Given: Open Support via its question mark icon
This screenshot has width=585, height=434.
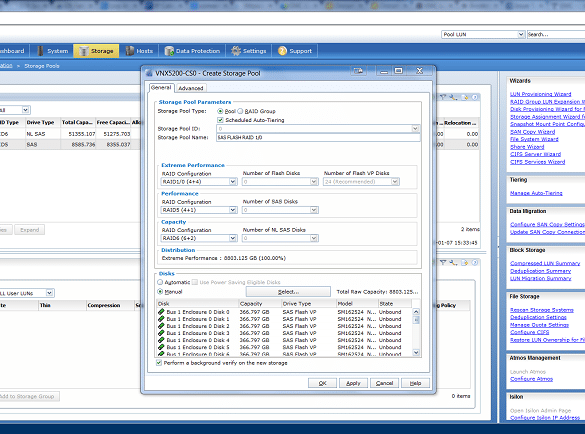Looking at the screenshot, I should click(x=282, y=51).
